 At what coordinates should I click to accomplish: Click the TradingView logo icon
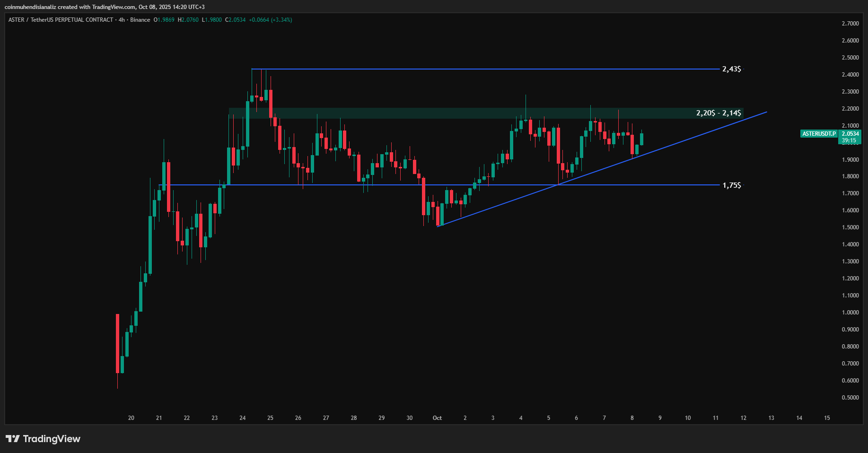click(x=13, y=439)
